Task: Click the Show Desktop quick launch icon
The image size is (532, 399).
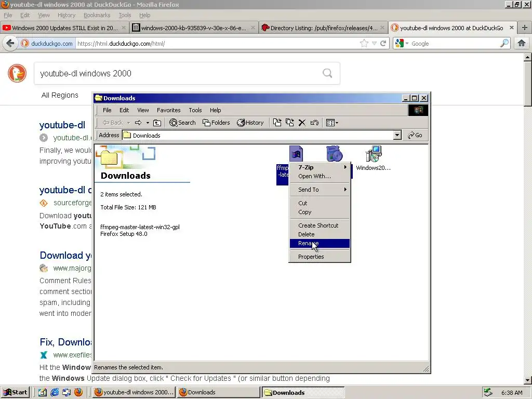Action: pyautogui.click(x=43, y=393)
